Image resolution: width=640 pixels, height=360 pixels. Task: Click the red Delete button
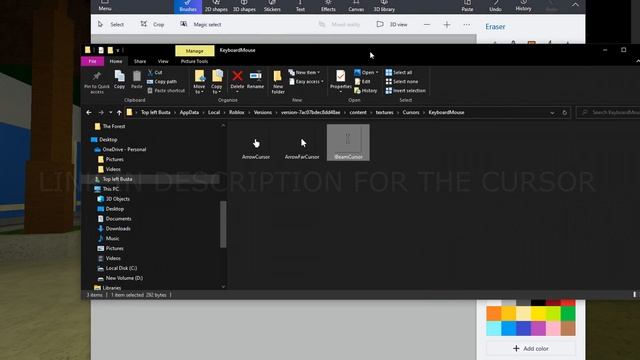237,80
